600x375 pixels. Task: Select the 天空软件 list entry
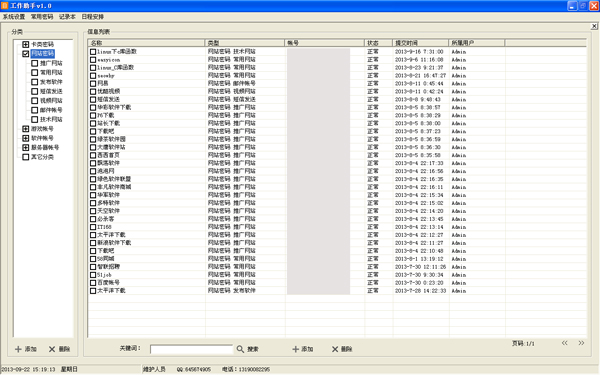pyautogui.click(x=108, y=211)
